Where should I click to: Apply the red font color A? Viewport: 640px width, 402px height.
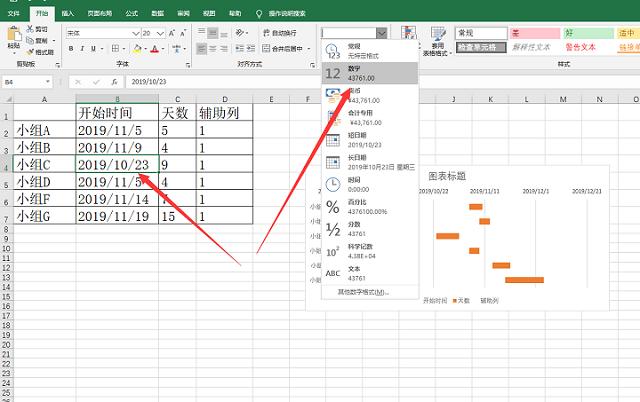tap(155, 49)
